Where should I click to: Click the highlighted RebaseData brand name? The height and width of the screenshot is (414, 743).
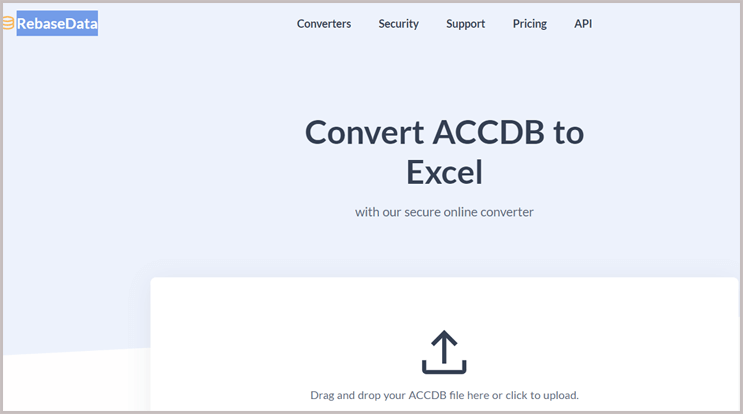[57, 23]
